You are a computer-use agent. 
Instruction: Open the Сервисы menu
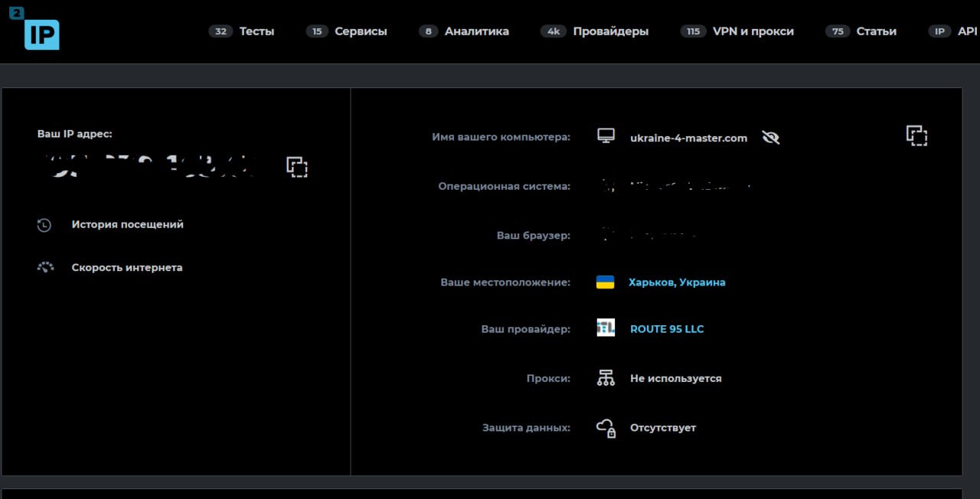(361, 31)
